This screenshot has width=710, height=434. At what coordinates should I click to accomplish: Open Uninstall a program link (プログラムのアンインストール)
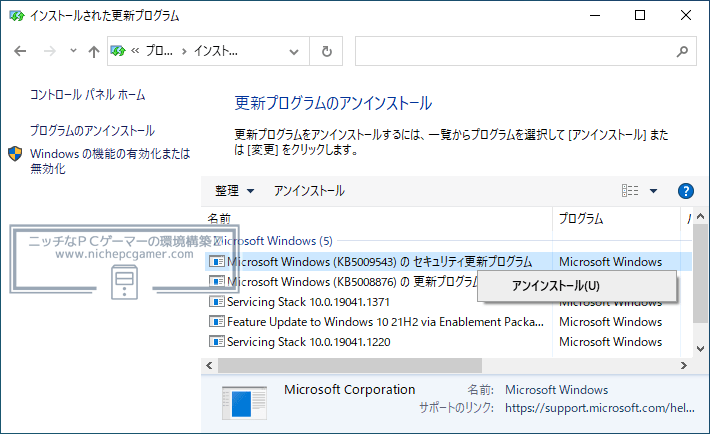point(92,130)
